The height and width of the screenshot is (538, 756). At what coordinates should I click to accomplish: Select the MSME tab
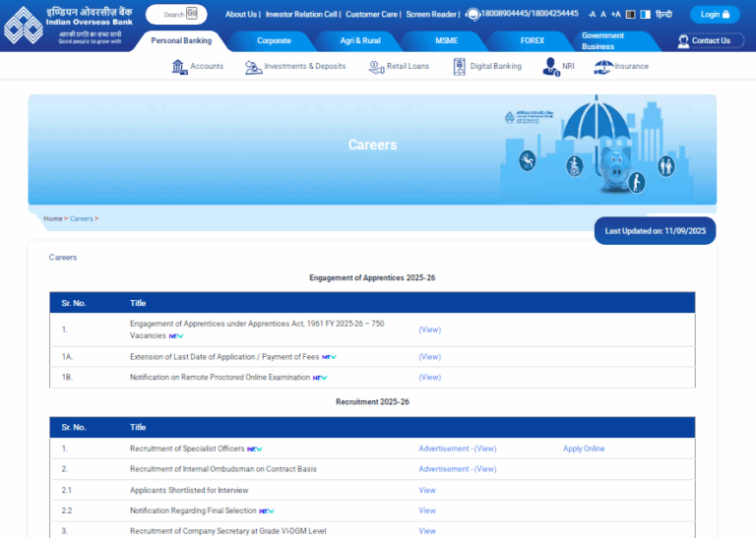pos(446,41)
